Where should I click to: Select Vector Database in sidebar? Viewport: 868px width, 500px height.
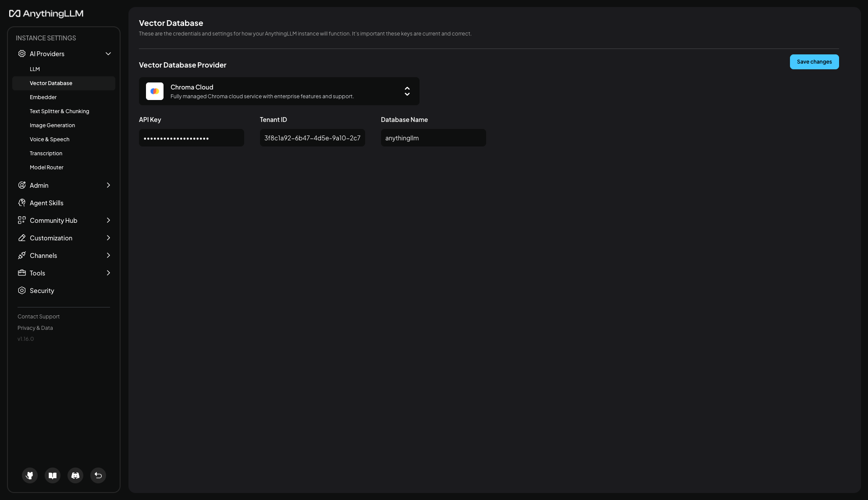(64, 83)
